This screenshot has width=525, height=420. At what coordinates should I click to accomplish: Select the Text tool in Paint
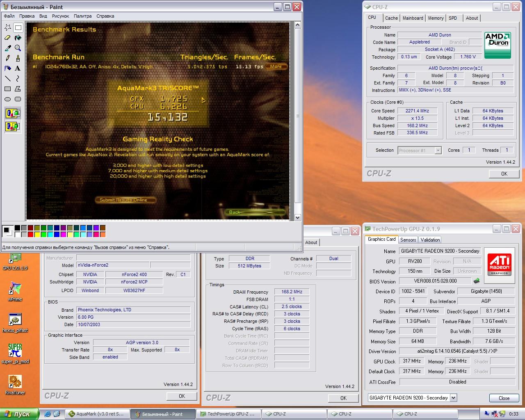[18, 68]
